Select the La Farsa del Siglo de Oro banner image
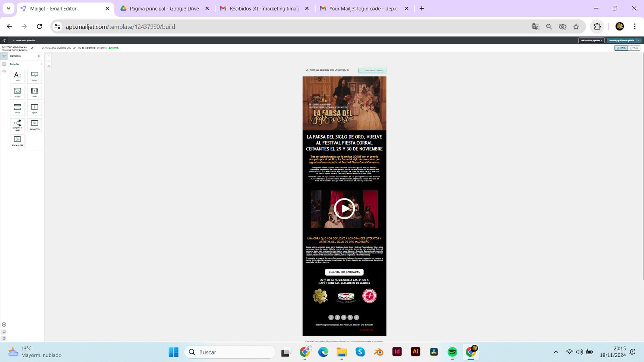Viewport: 644px width, 362px height. [344, 103]
